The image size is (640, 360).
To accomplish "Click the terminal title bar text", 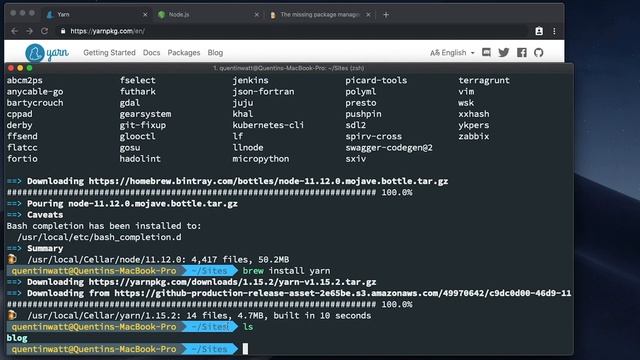I will 289,68.
